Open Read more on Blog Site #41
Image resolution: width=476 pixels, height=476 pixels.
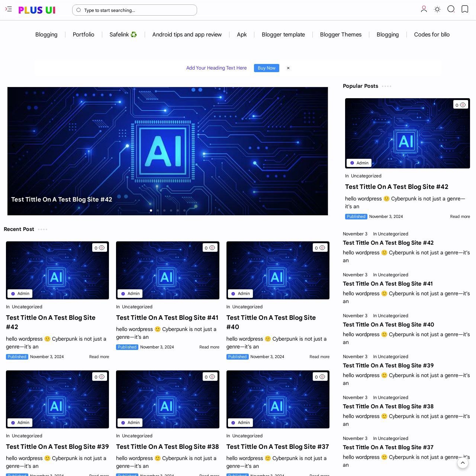coord(209,347)
